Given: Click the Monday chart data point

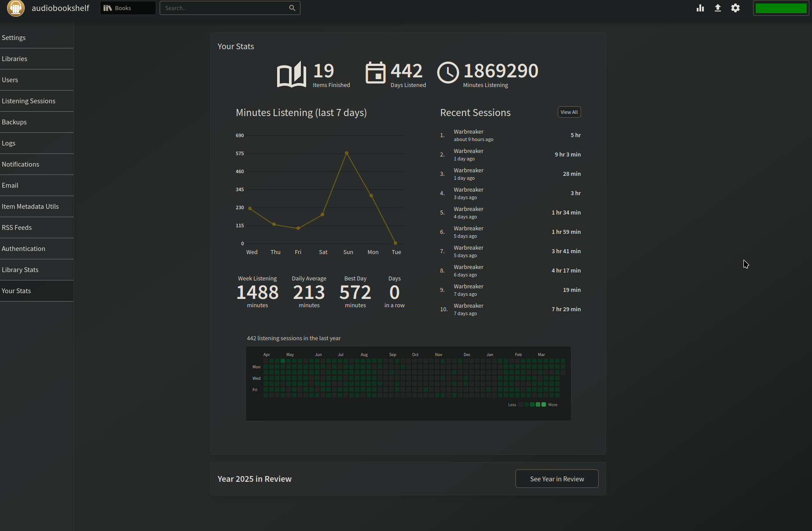Looking at the screenshot, I should (x=371, y=196).
